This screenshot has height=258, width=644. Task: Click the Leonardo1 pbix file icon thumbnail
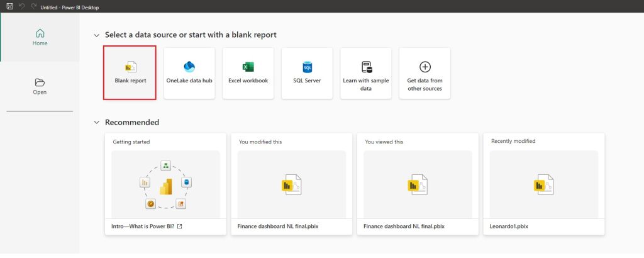click(x=544, y=184)
